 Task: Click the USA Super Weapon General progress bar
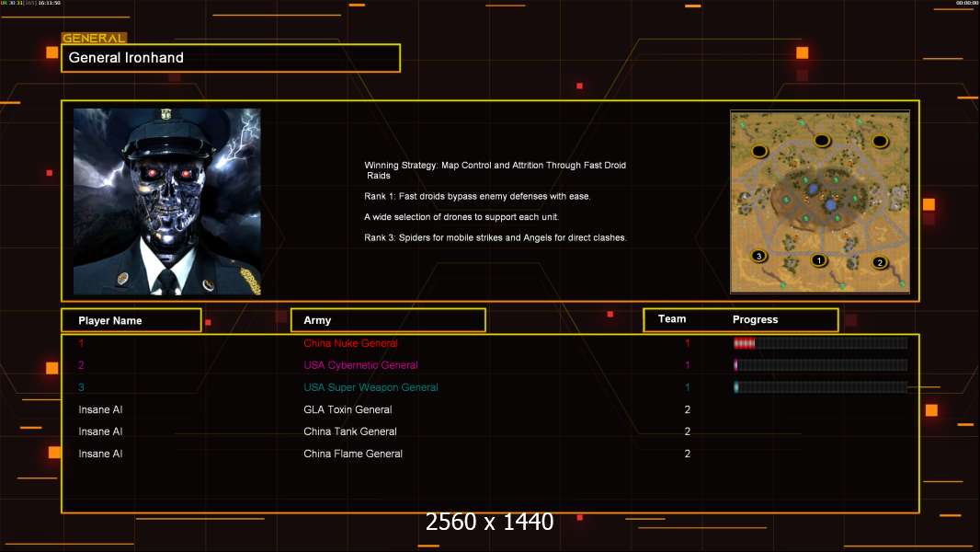click(820, 387)
